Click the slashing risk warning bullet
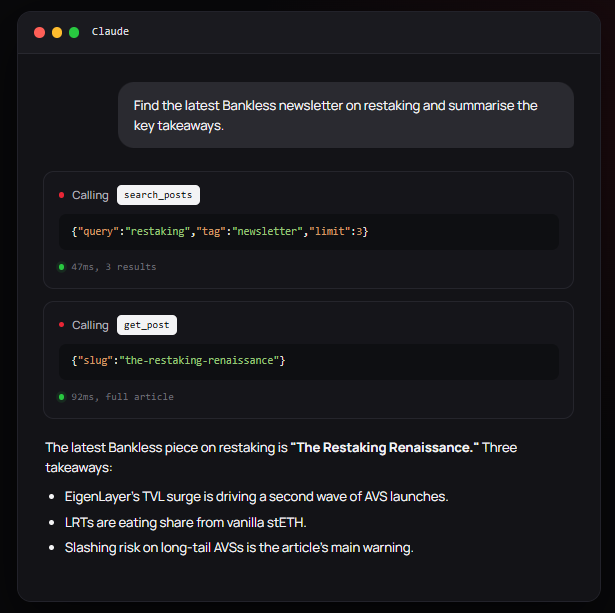 239,548
